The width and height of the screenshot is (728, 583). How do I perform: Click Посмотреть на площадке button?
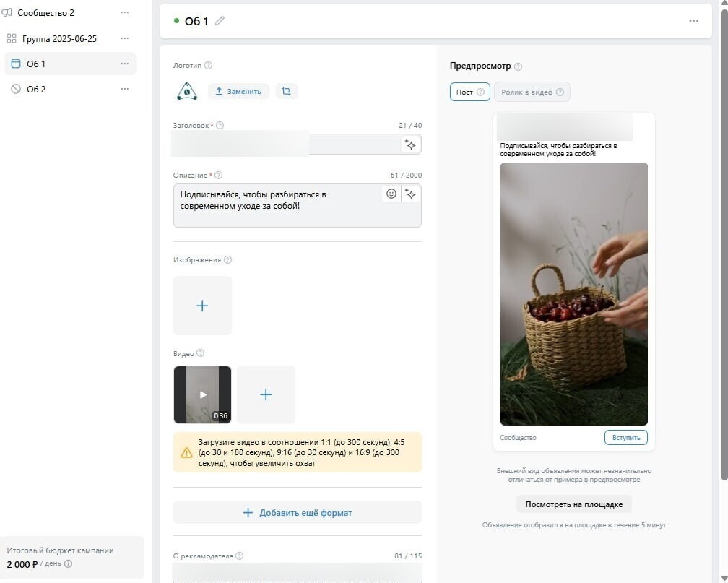(x=573, y=504)
